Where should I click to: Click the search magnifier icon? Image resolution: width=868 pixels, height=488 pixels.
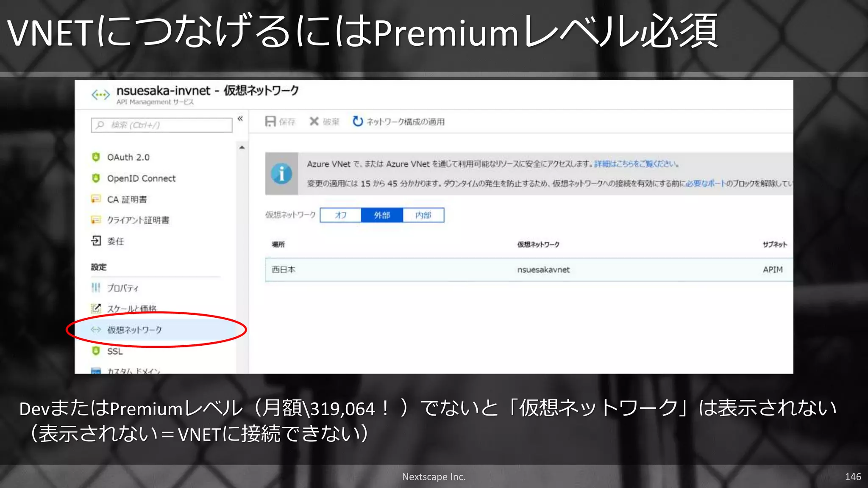(100, 125)
